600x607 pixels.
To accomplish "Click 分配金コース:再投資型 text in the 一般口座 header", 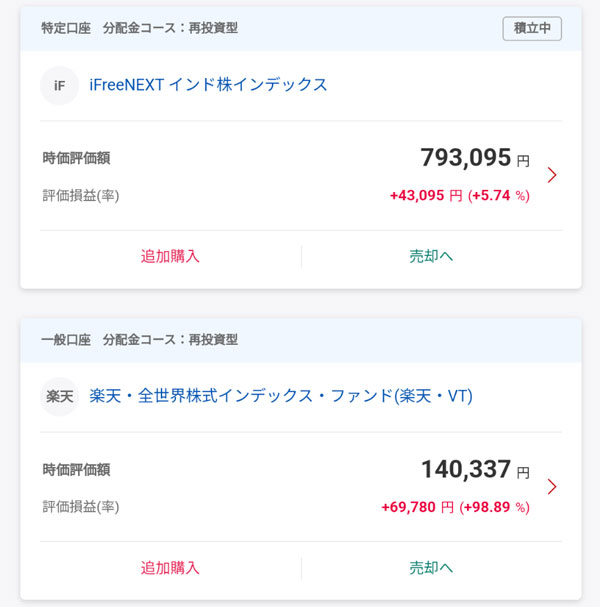I will click(170, 340).
